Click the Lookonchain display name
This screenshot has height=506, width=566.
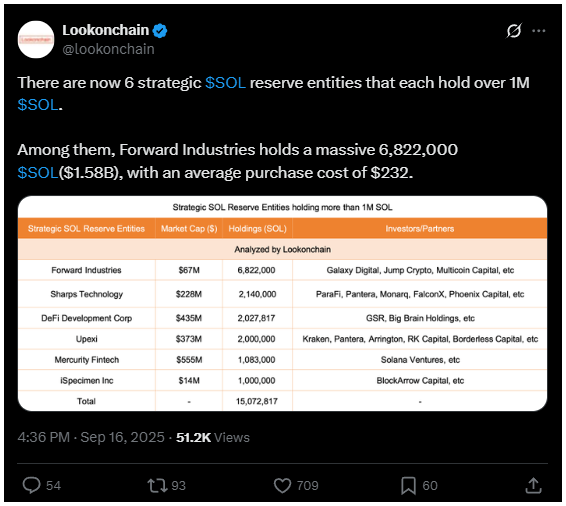105,30
